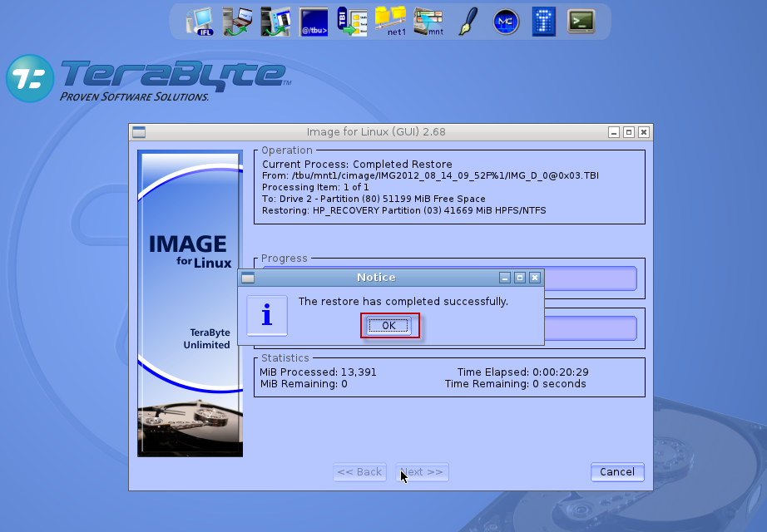The image size is (767, 532).
Task: Launch the TBI file view dock icon
Action: tap(352, 22)
